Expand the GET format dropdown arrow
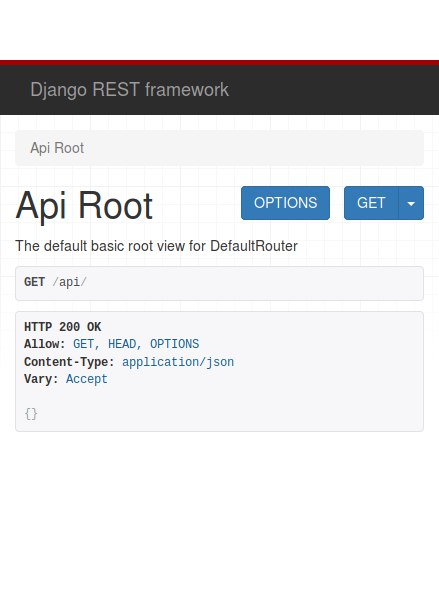 [x=411, y=203]
